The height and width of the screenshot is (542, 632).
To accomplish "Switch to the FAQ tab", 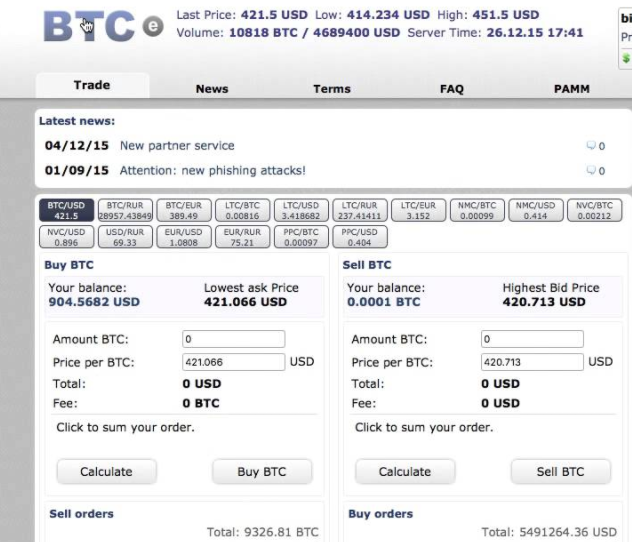I will [452, 88].
